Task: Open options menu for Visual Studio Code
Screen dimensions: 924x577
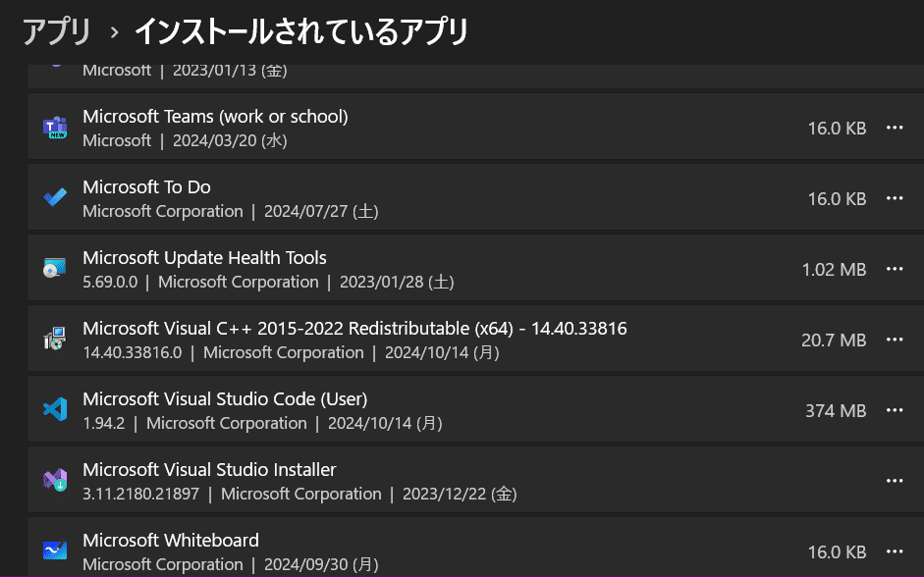Action: [895, 410]
